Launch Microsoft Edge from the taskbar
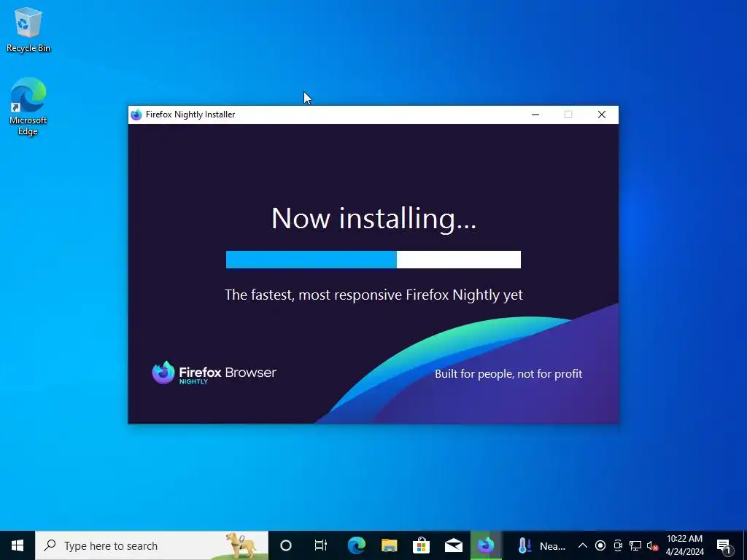The height and width of the screenshot is (560, 747). 356,545
